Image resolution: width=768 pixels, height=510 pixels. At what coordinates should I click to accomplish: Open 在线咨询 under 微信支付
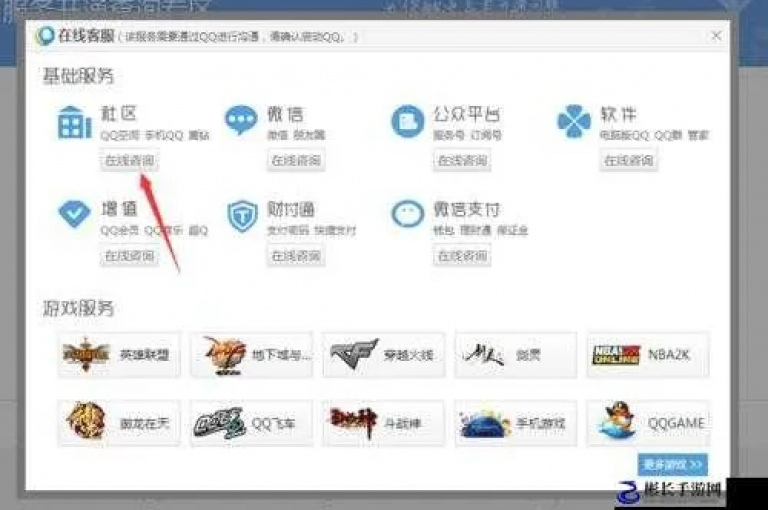click(x=462, y=256)
